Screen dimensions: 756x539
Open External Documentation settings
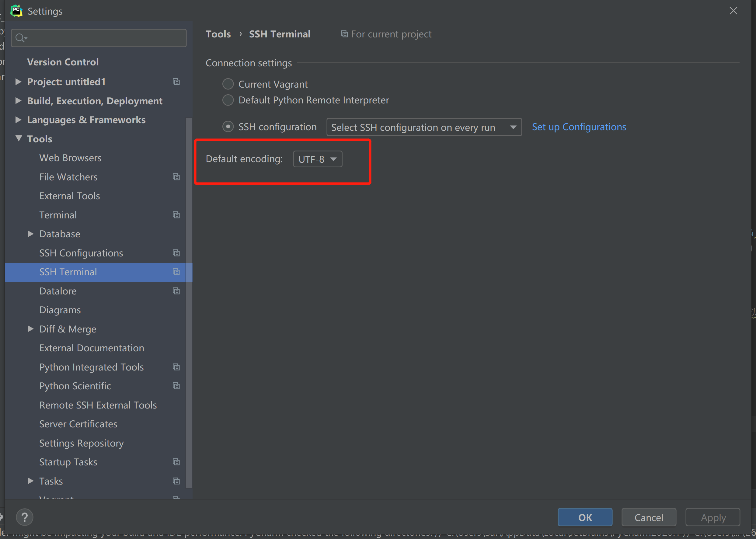click(92, 348)
